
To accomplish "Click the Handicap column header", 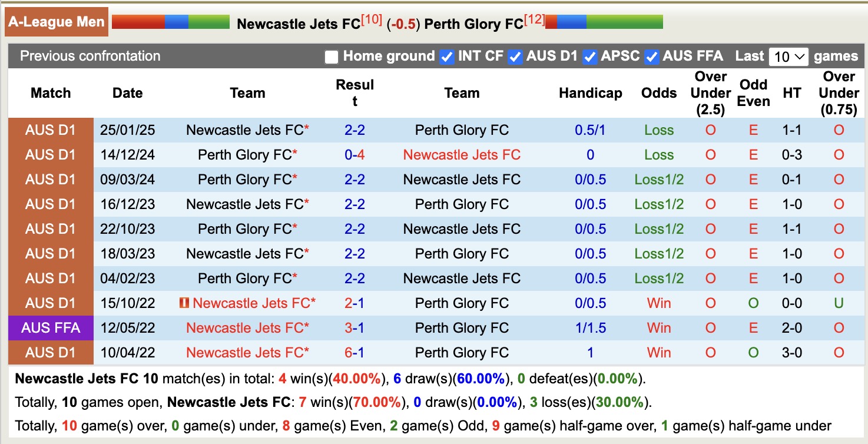I will (590, 92).
